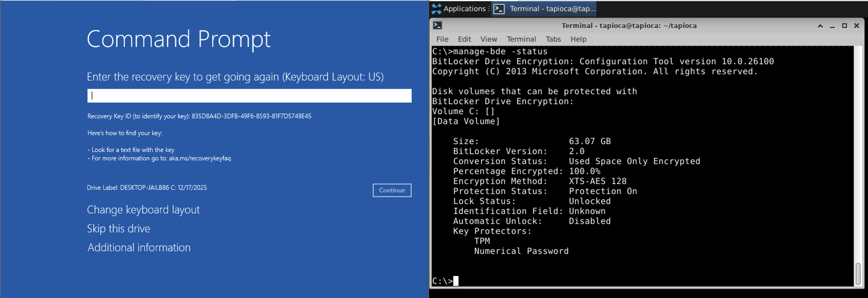
Task: Open the Tabs menu in Terminal
Action: 553,39
